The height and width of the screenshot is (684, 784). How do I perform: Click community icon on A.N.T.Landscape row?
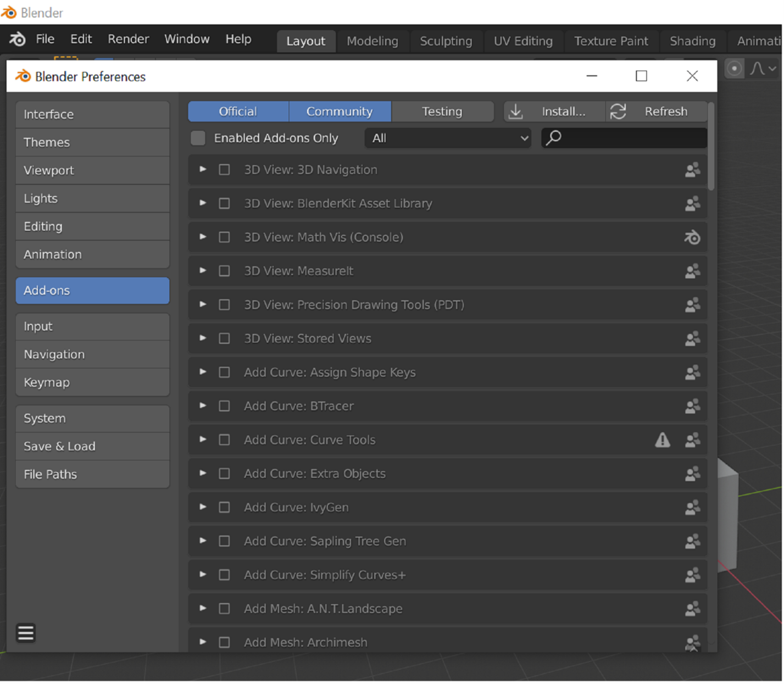tap(692, 609)
